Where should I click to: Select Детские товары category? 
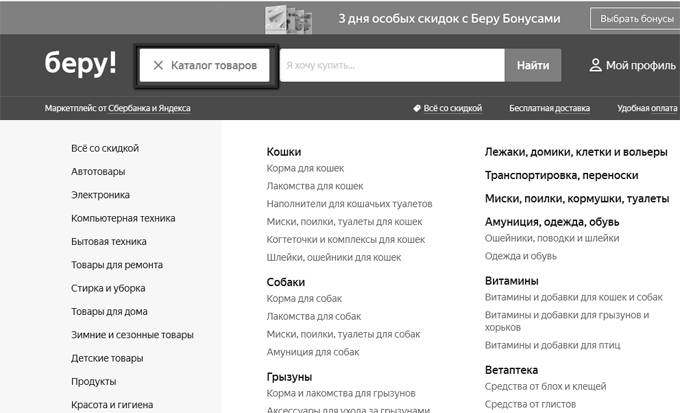(107, 358)
